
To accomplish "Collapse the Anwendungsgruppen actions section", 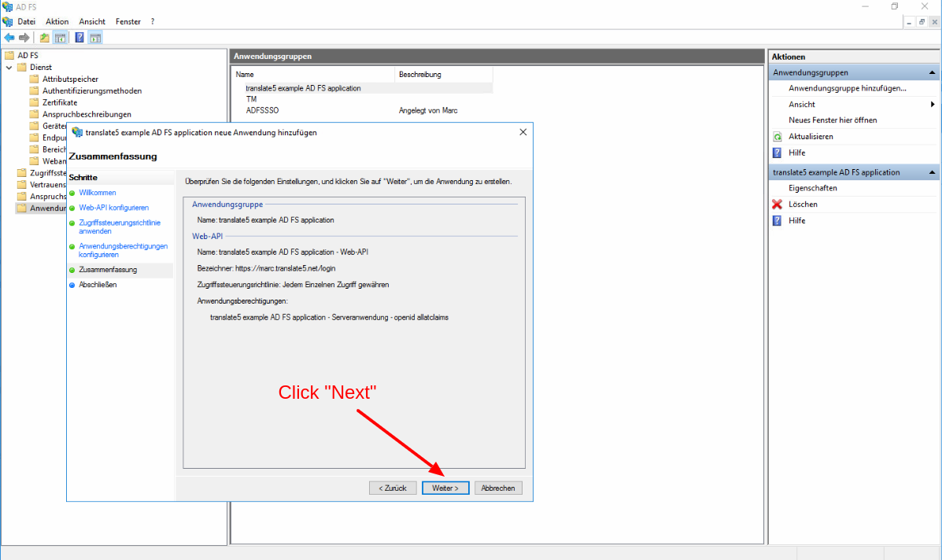I will click(932, 72).
